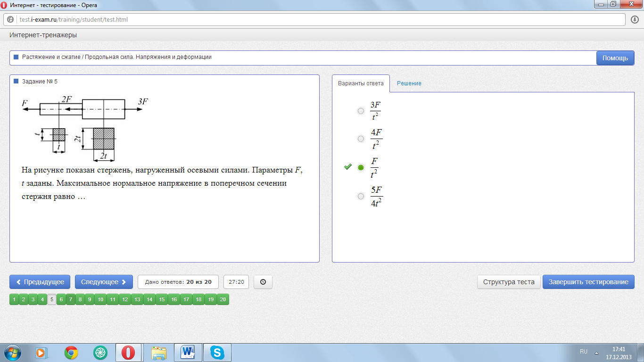Go to Предыдущее question
Screen dimensions: 644x362
pyautogui.click(x=40, y=282)
